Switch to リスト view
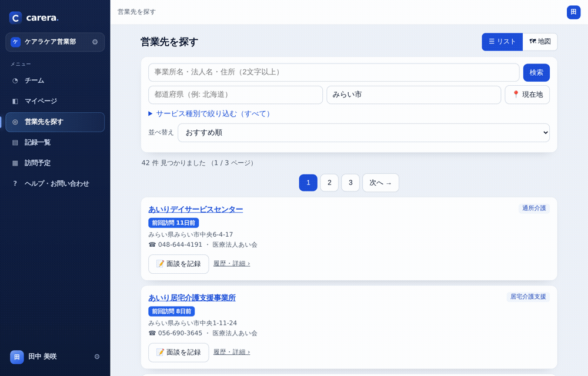 click(502, 42)
